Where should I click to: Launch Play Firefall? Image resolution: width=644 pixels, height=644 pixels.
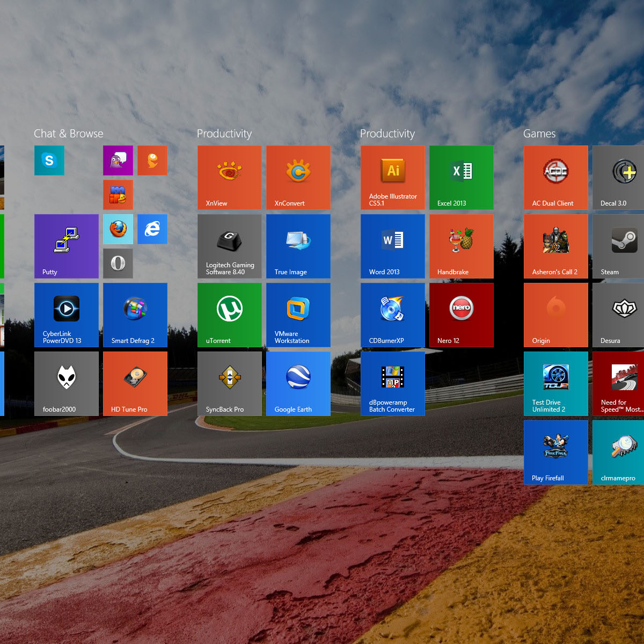[556, 452]
